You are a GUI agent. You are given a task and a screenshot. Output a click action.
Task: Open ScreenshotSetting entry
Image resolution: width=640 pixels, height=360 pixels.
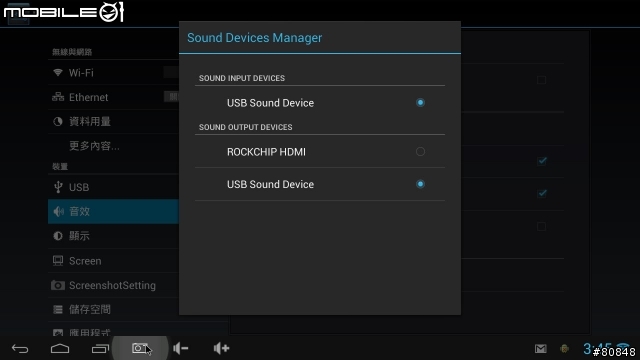click(113, 285)
